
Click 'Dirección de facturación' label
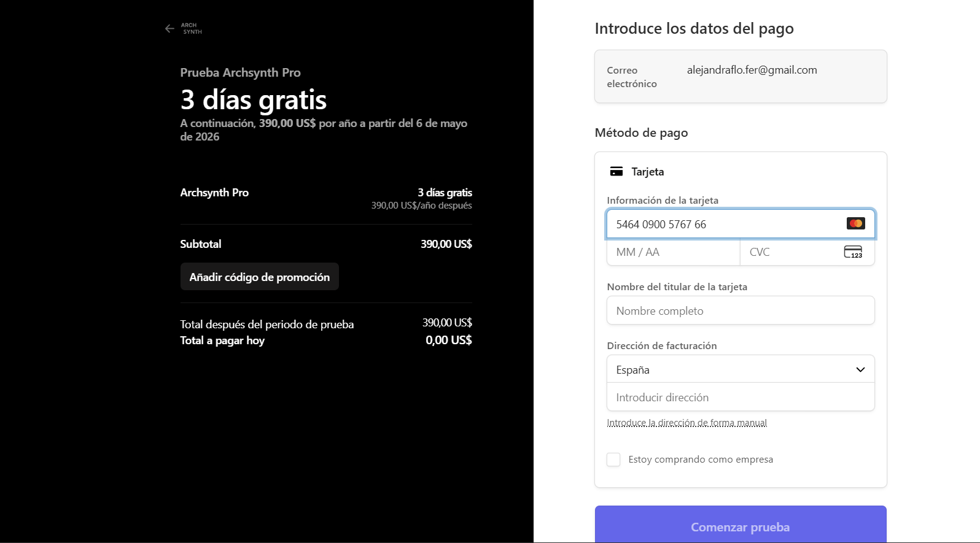[662, 345]
